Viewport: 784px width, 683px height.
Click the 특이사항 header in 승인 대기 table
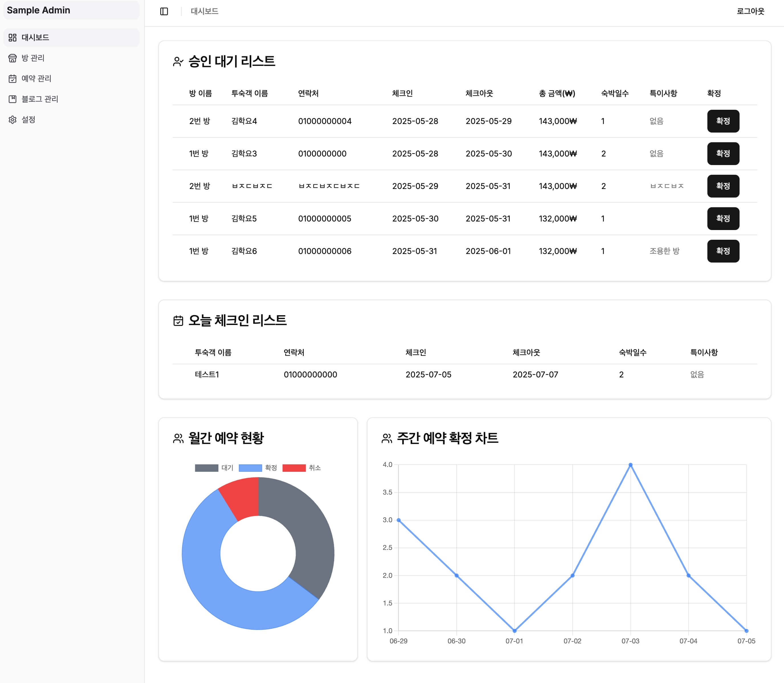click(x=663, y=93)
